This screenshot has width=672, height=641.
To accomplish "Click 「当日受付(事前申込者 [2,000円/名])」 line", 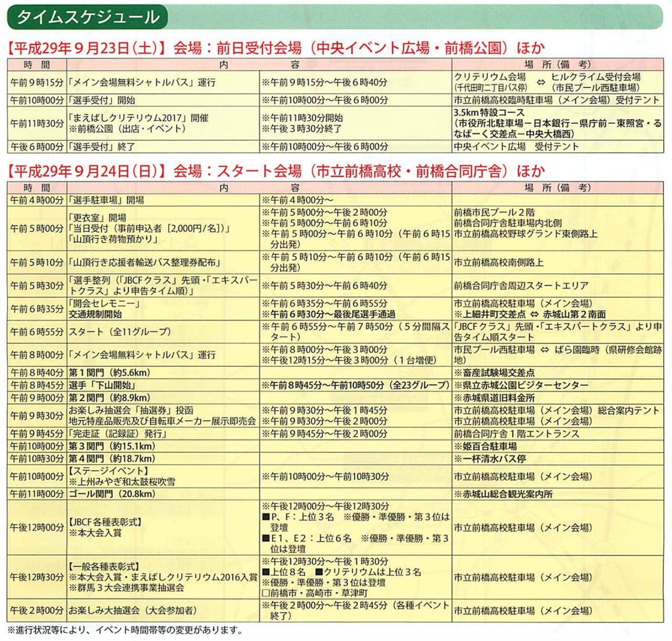I will 150,228.
